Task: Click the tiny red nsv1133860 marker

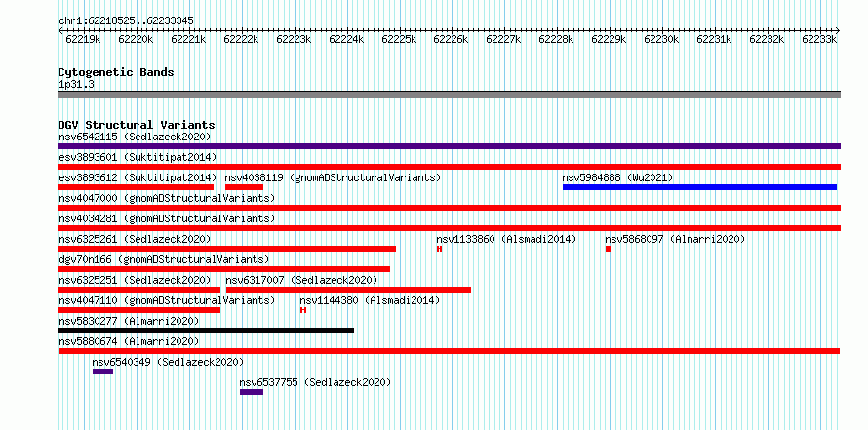Action: click(439, 249)
